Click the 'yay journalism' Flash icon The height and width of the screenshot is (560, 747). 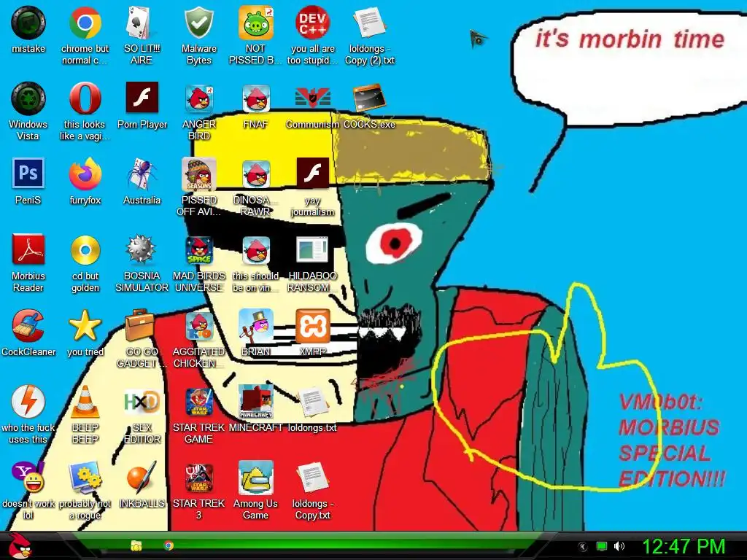click(x=312, y=174)
